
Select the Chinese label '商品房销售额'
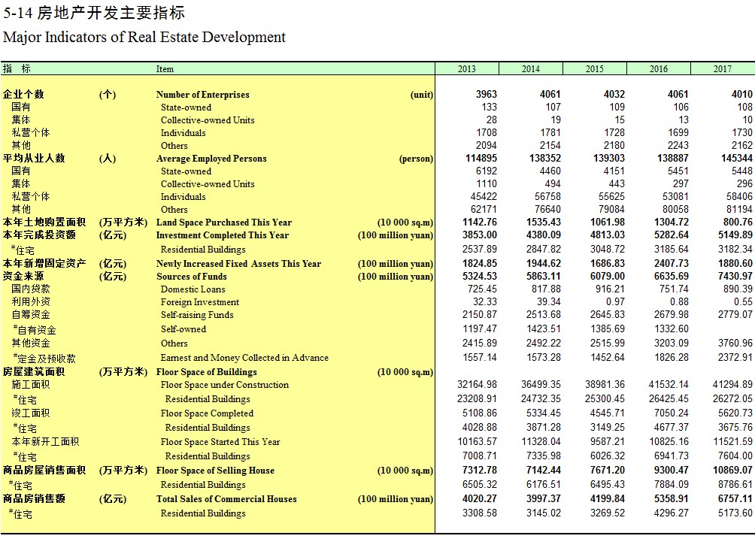(x=34, y=499)
